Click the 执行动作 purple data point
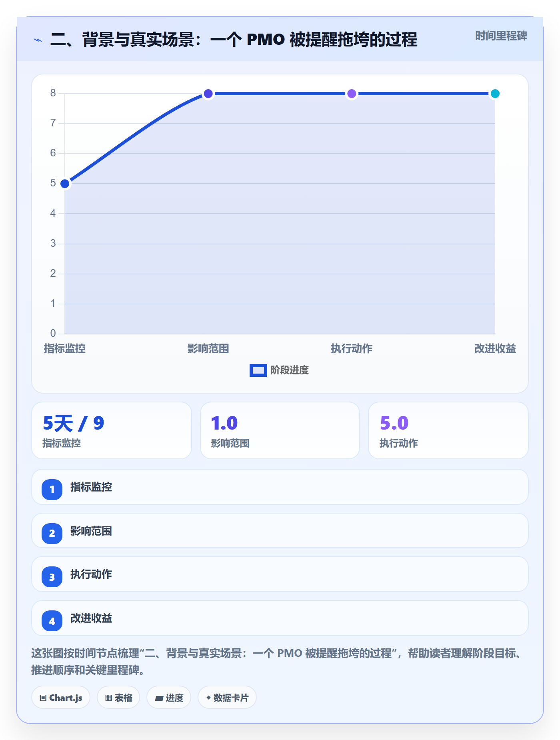Image resolution: width=560 pixels, height=740 pixels. click(x=352, y=94)
